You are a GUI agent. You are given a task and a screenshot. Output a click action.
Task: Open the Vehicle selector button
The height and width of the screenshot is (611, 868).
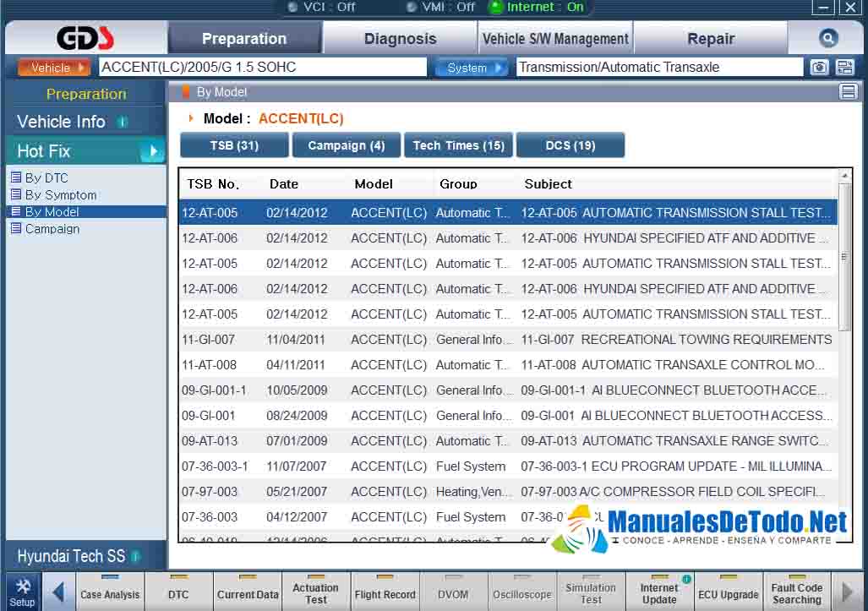[x=54, y=68]
